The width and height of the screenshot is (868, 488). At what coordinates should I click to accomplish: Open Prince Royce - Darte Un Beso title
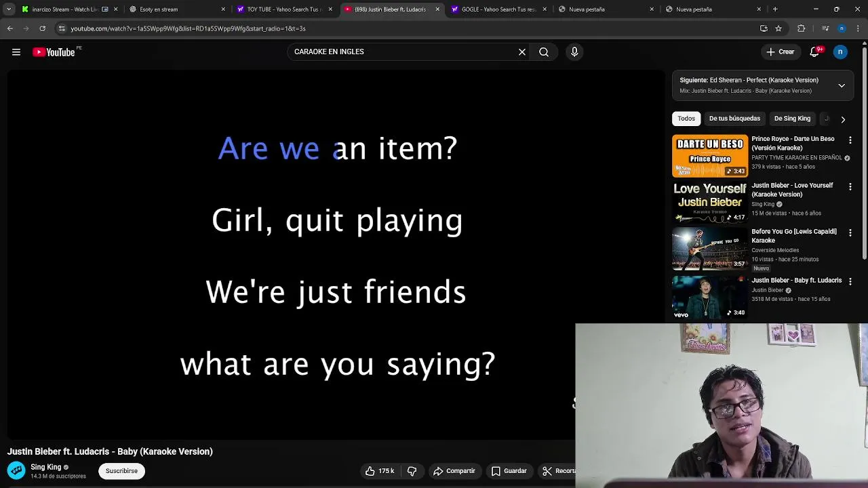[793, 143]
